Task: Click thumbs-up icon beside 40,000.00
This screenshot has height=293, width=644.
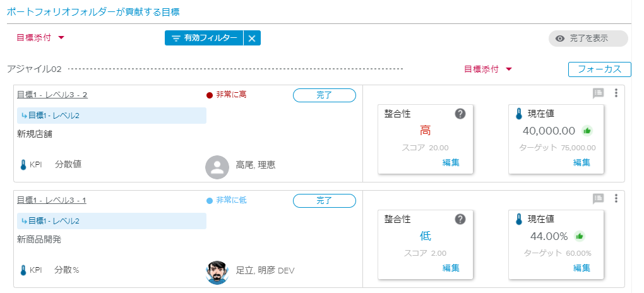Action: pos(587,131)
